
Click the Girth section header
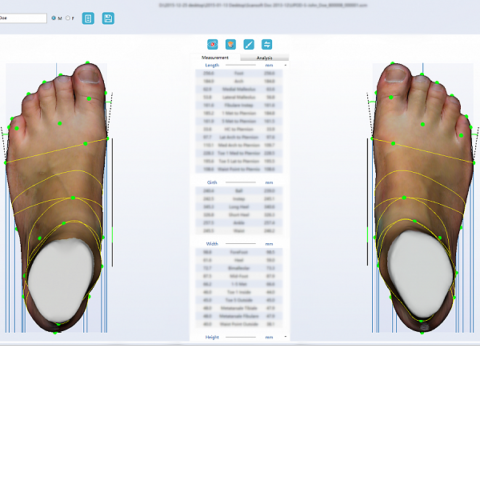tap(212, 183)
